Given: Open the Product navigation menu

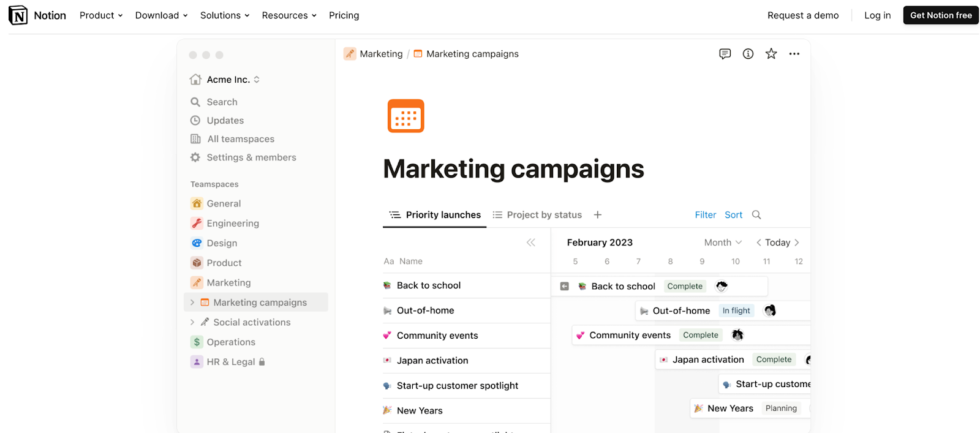Looking at the screenshot, I should tap(101, 15).
